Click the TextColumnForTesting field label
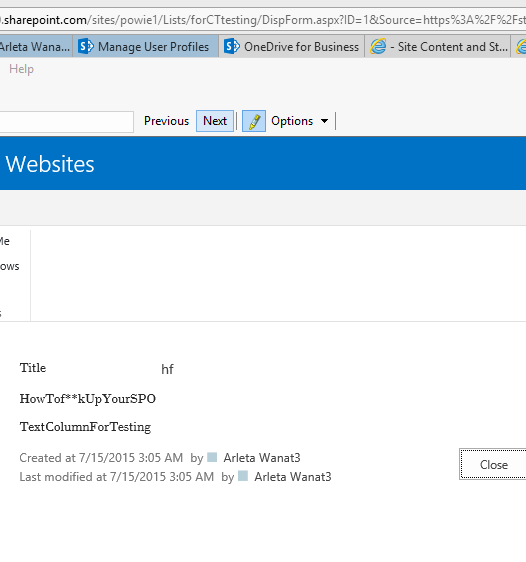Image resolution: width=526 pixels, height=562 pixels. 85,427
